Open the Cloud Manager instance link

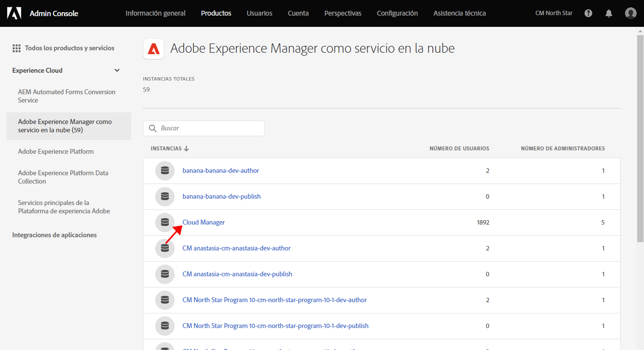click(x=203, y=223)
